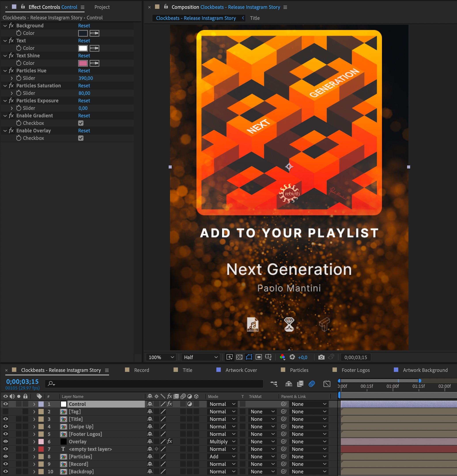Open the viewer magnification dropdown

tap(161, 357)
